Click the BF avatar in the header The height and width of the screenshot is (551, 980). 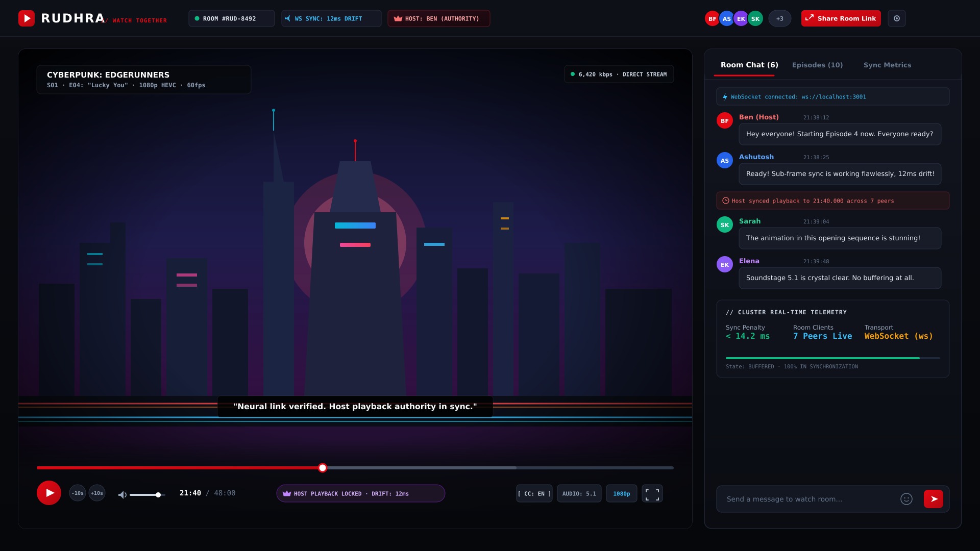coord(712,18)
